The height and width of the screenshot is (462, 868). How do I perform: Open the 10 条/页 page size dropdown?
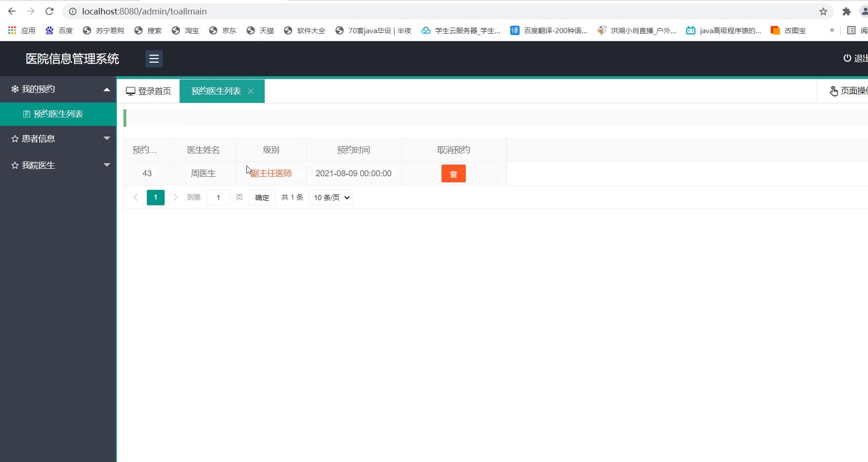(x=331, y=197)
